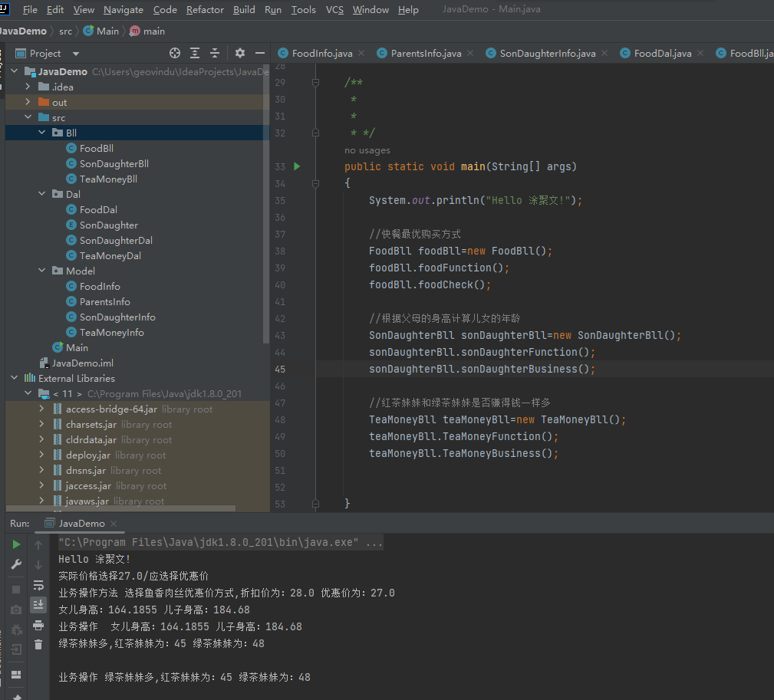Viewport: 774px width, 700px height.
Task: Click Expand All in Project panel
Action: (195, 53)
